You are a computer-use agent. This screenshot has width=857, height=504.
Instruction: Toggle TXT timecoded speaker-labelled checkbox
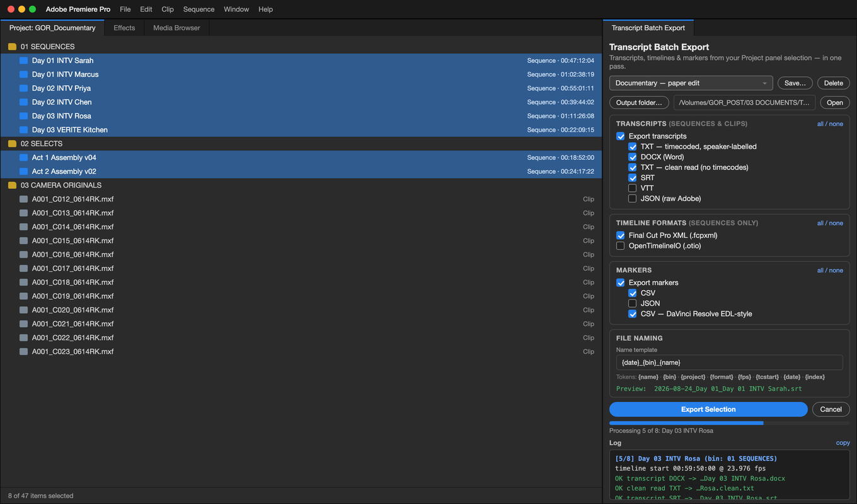click(633, 147)
